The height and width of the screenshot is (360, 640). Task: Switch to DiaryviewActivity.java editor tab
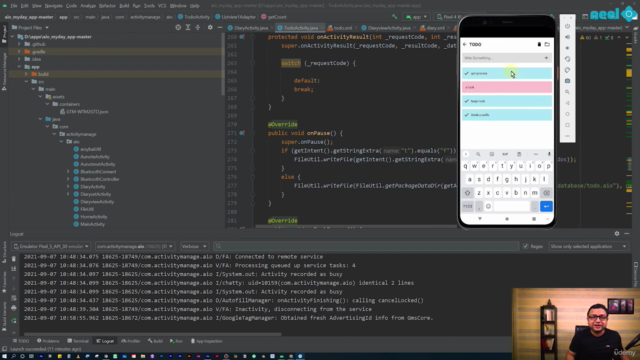pyautogui.click(x=386, y=28)
